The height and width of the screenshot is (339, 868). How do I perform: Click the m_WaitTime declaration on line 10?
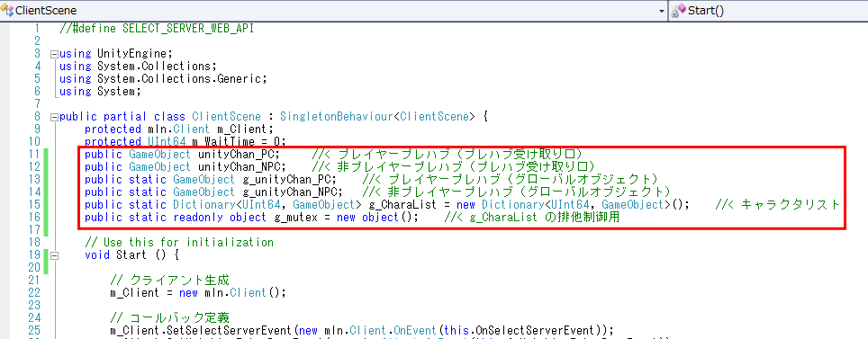185,141
